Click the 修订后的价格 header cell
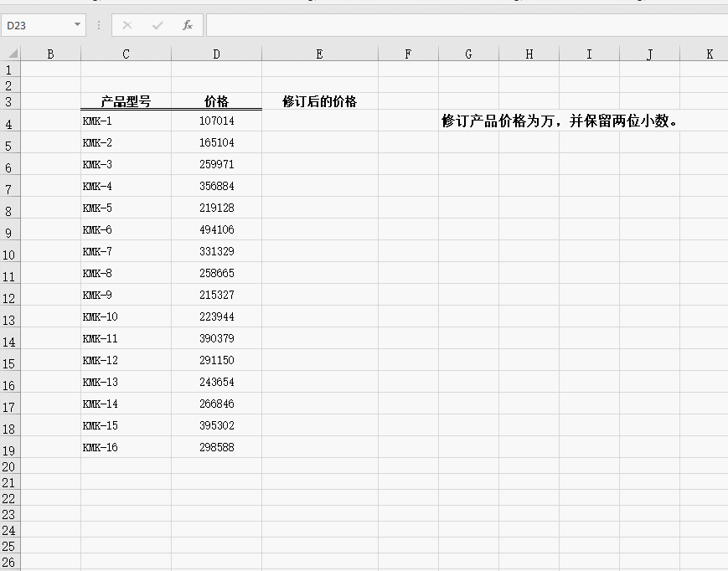The image size is (728, 571). [320, 101]
